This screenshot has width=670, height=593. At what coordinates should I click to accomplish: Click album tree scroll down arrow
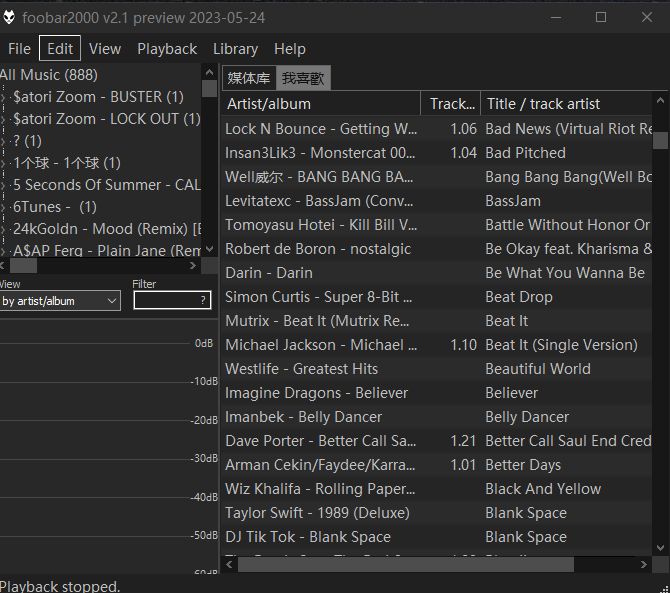[209, 249]
